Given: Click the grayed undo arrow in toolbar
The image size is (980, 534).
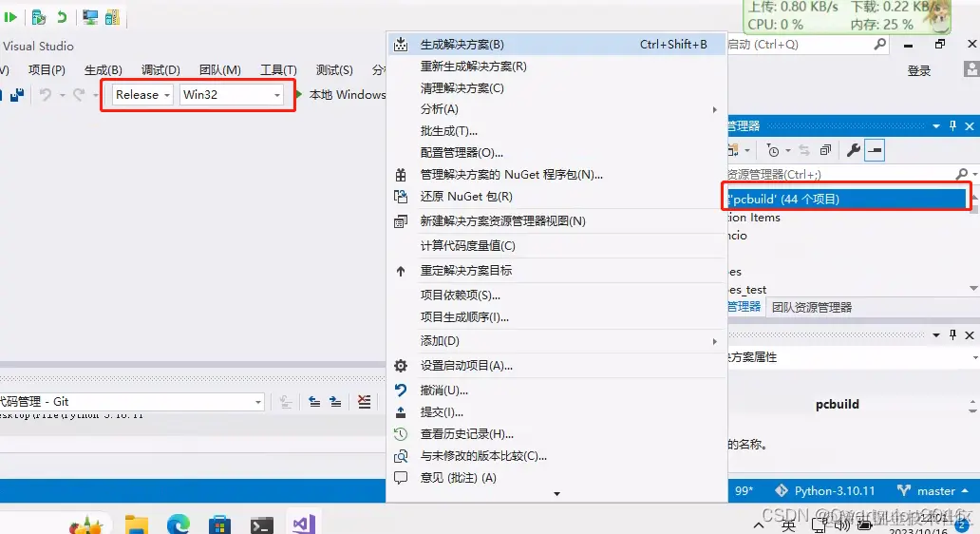Looking at the screenshot, I should coord(46,94).
